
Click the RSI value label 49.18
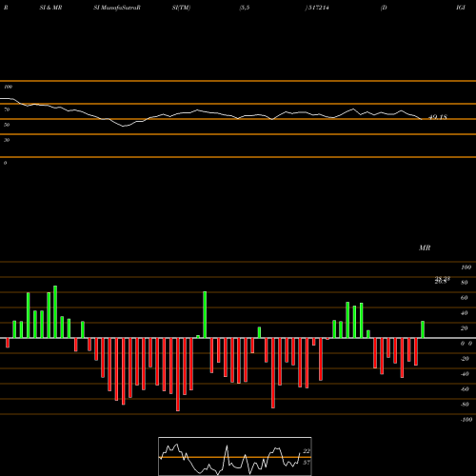pyautogui.click(x=438, y=117)
